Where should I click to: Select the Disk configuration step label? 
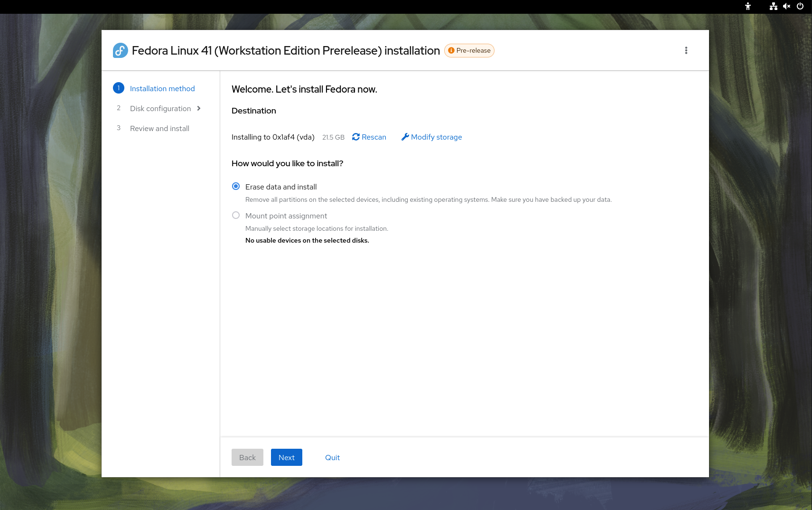160,108
